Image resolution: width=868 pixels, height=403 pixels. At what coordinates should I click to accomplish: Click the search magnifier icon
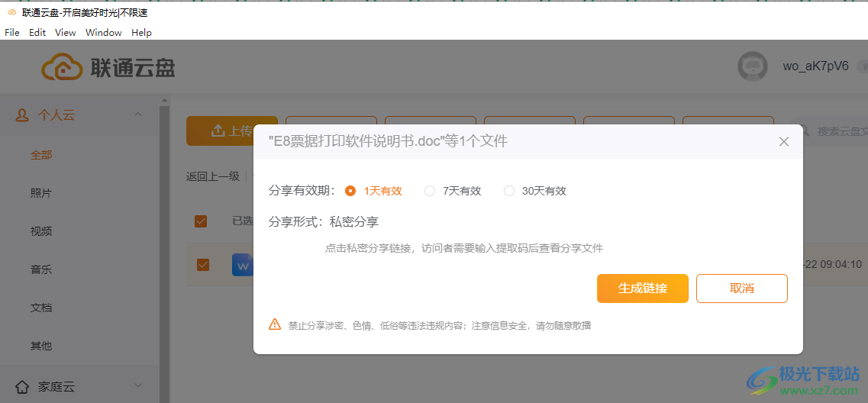[806, 131]
